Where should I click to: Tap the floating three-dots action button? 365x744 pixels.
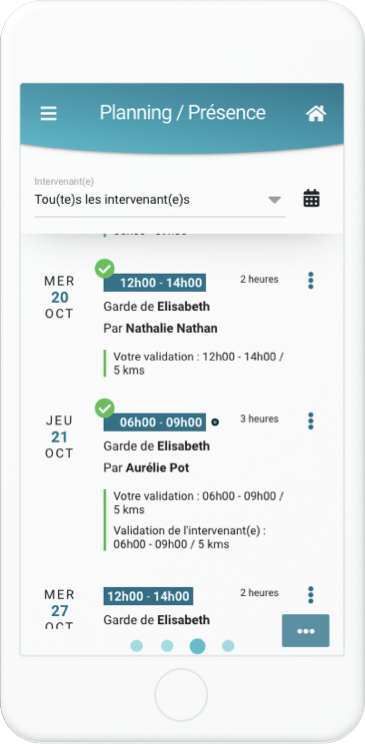tap(306, 631)
